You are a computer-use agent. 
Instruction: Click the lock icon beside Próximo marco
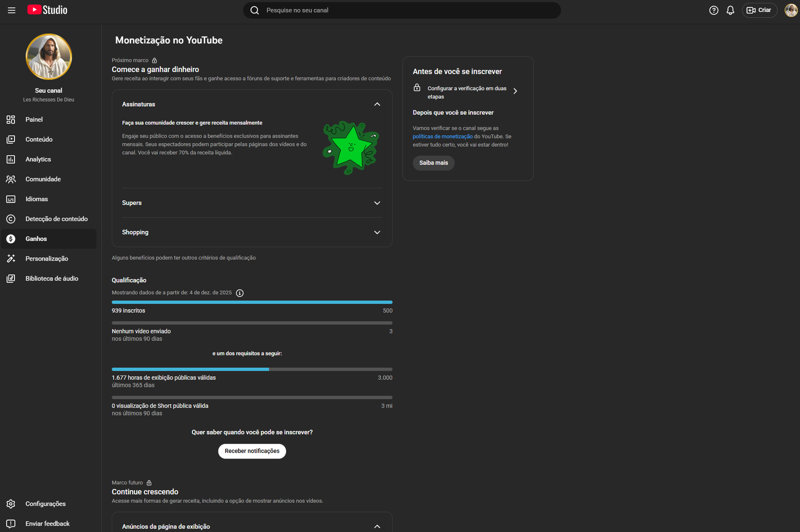coord(154,60)
